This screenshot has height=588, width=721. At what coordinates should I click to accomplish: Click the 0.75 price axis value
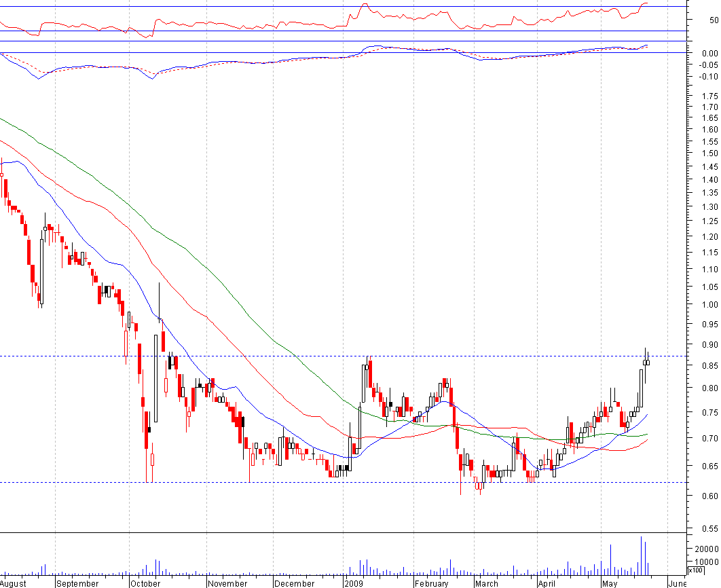point(710,412)
